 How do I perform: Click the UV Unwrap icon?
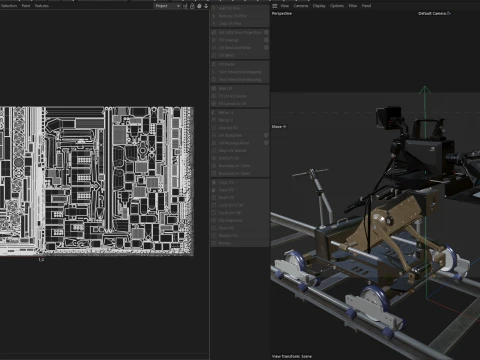pyautogui.click(x=214, y=40)
